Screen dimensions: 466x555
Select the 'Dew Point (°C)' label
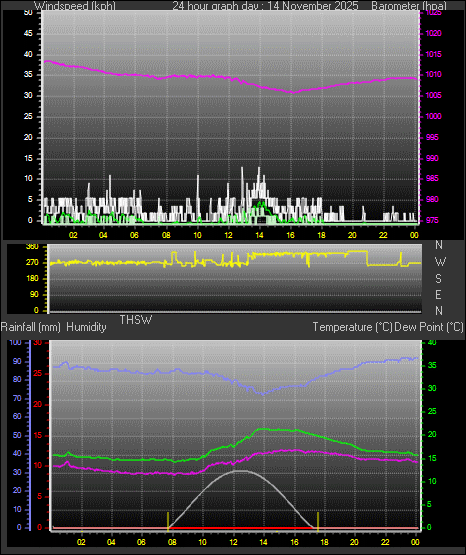429,327
